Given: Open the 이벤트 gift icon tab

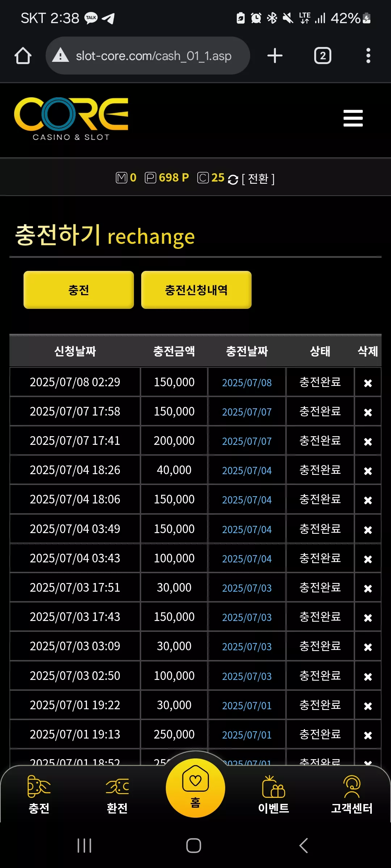Looking at the screenshot, I should pyautogui.click(x=274, y=794).
